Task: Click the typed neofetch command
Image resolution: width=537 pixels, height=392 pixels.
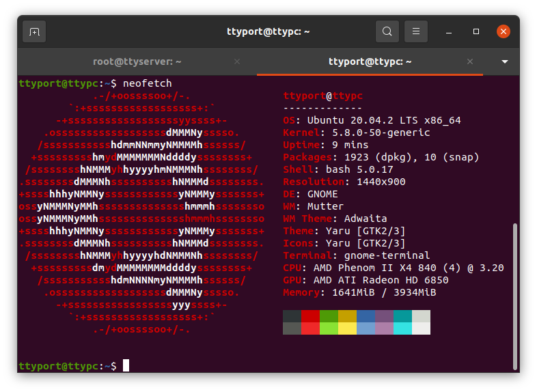Action: click(148, 83)
